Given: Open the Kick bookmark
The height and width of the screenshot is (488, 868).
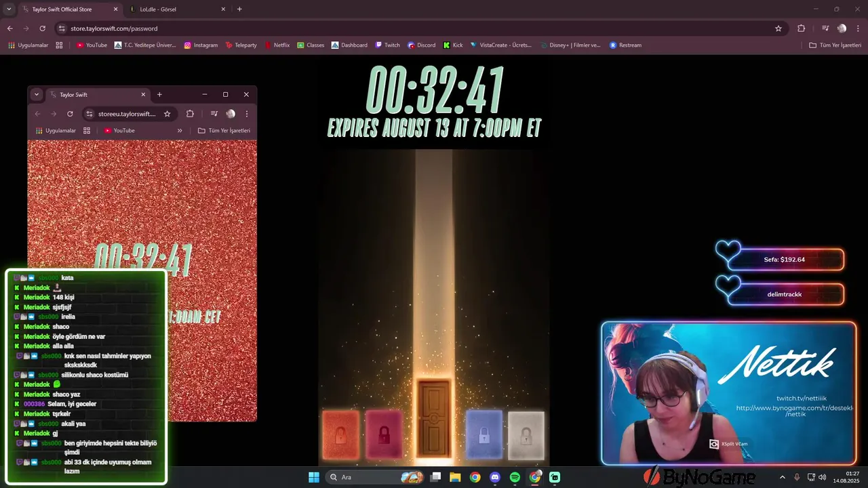Looking at the screenshot, I should (x=453, y=45).
